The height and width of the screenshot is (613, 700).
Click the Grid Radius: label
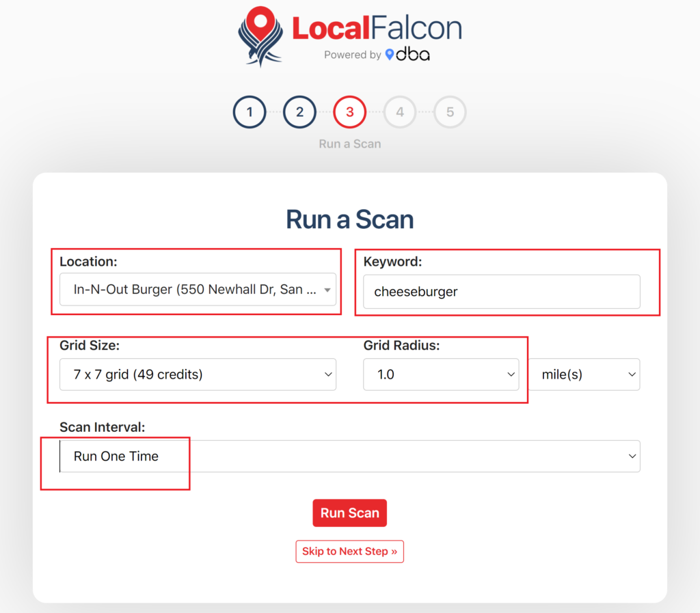pos(401,345)
